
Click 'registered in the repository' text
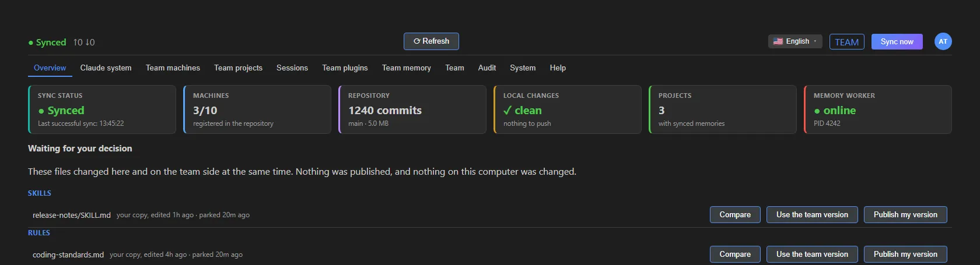click(233, 123)
